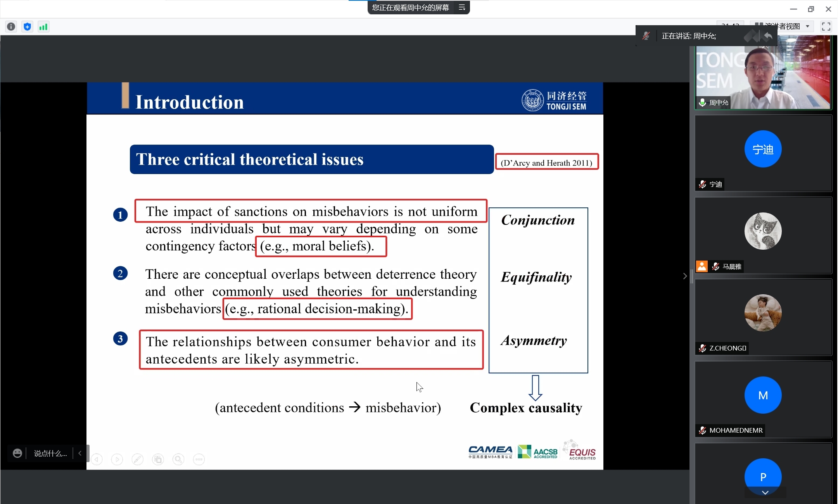Toggle MOHAMEDNEMR's muted mic icon
The image size is (838, 504).
[702, 430]
